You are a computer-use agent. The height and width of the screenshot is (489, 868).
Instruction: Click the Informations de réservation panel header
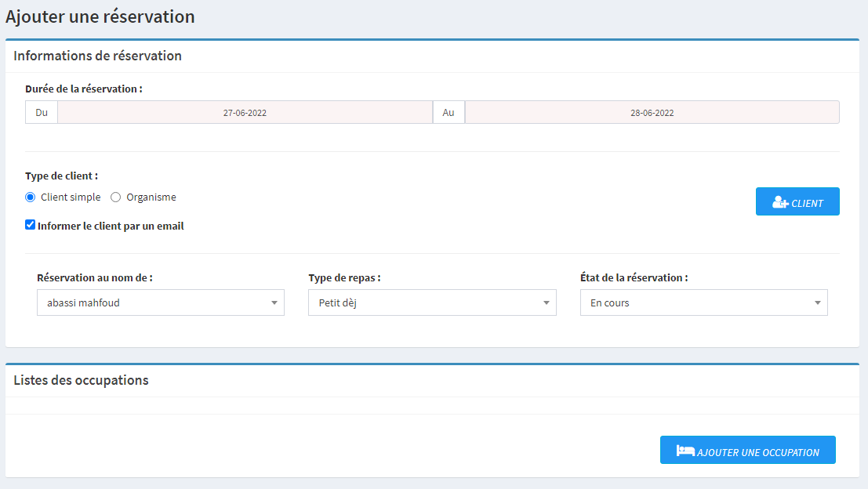[98, 56]
